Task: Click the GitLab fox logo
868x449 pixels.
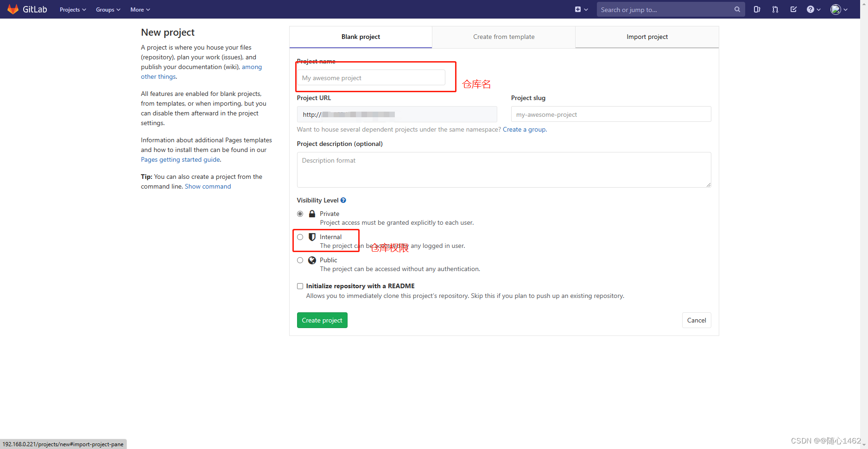Action: pyautogui.click(x=13, y=9)
